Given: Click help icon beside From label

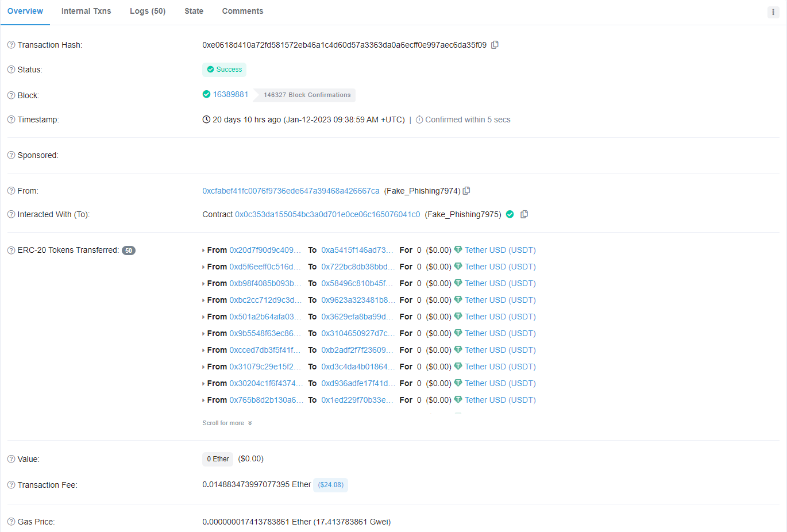Looking at the screenshot, I should [x=11, y=191].
